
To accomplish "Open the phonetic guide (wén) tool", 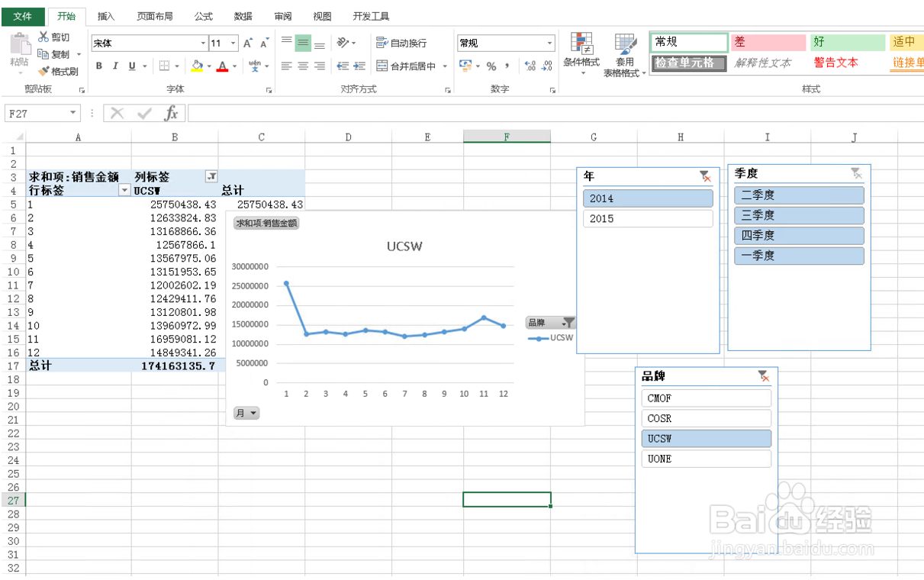I will (x=255, y=66).
